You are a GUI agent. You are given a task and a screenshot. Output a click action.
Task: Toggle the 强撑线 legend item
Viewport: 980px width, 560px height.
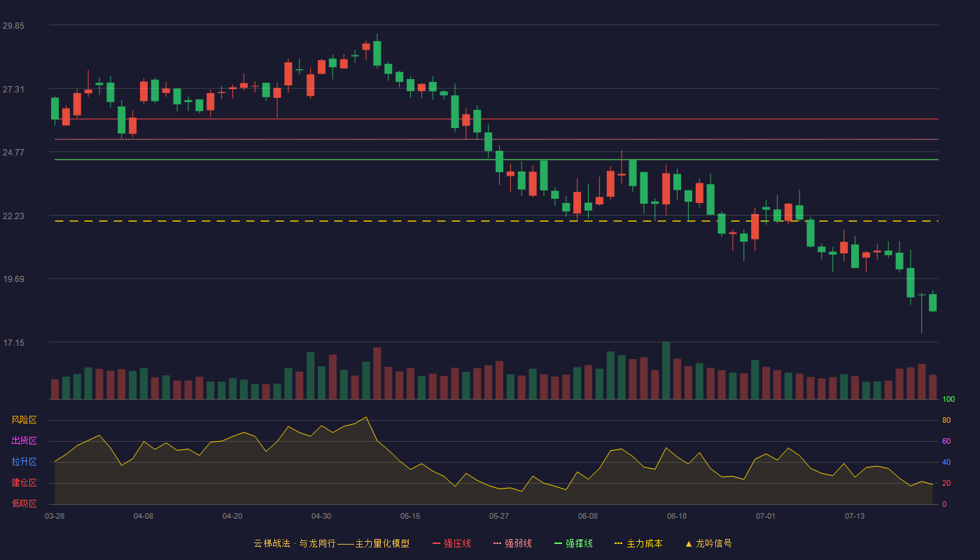[x=573, y=543]
